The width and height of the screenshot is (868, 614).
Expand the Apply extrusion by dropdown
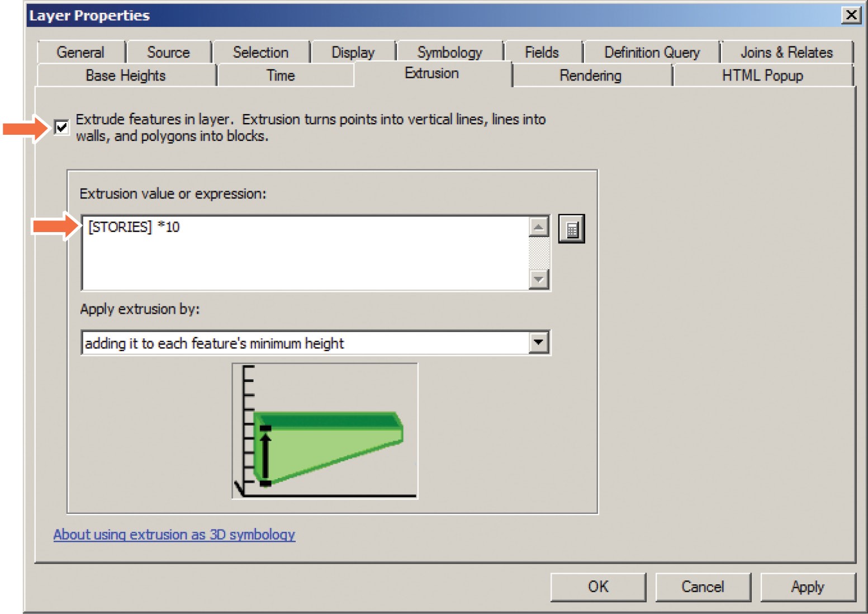coord(538,343)
